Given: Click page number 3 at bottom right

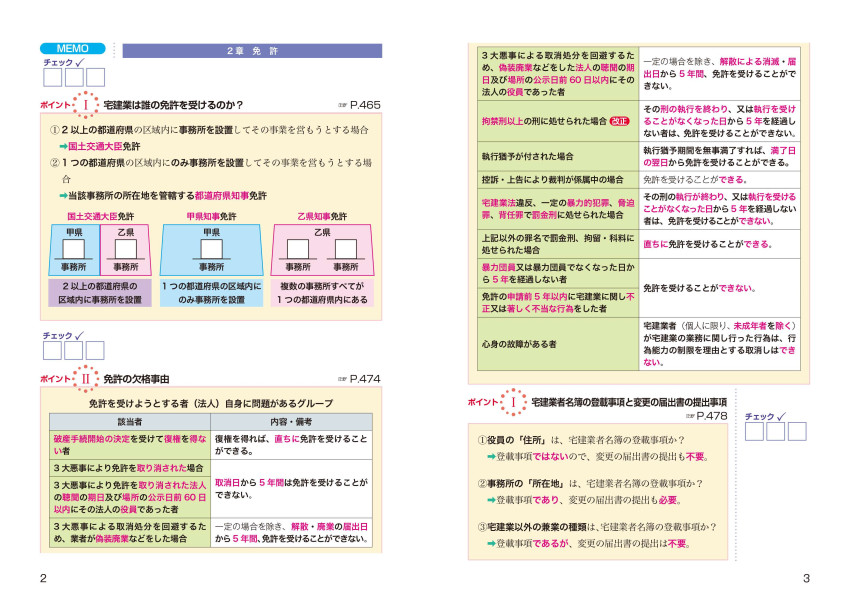Looking at the screenshot, I should pyautogui.click(x=805, y=578).
